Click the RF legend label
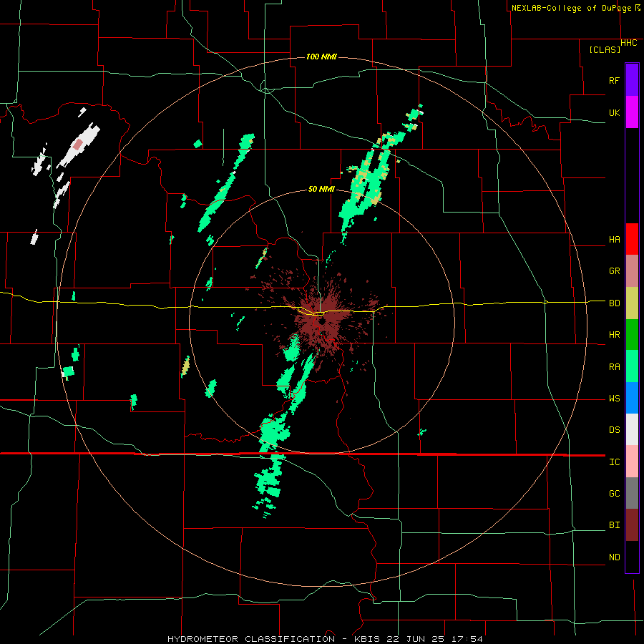This screenshot has height=644, width=644. 614,80
